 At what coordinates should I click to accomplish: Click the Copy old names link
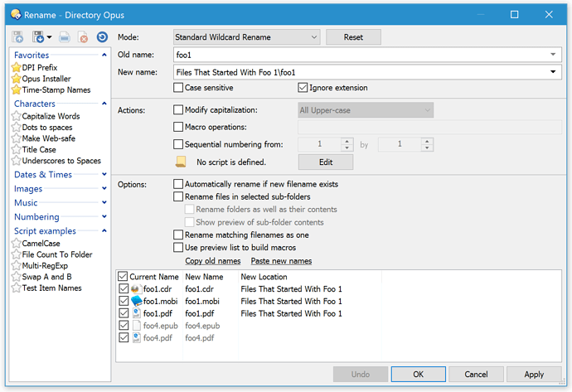(x=213, y=261)
